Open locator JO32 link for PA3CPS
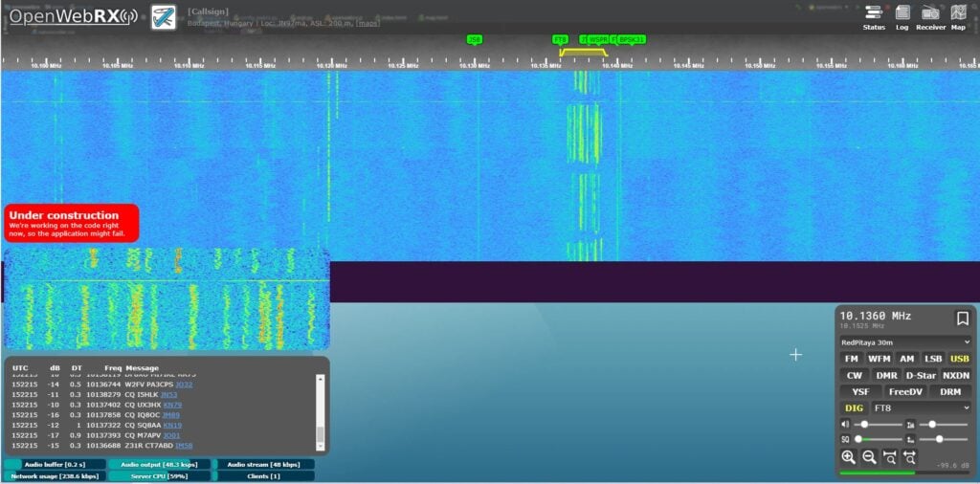980x484 pixels. pyautogui.click(x=184, y=385)
